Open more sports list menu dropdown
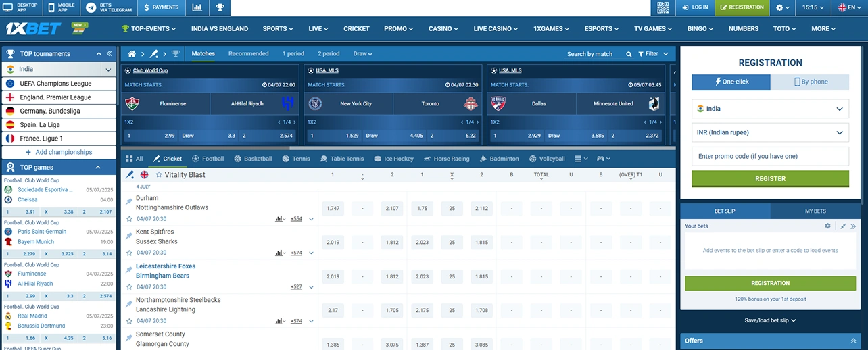 [581, 159]
